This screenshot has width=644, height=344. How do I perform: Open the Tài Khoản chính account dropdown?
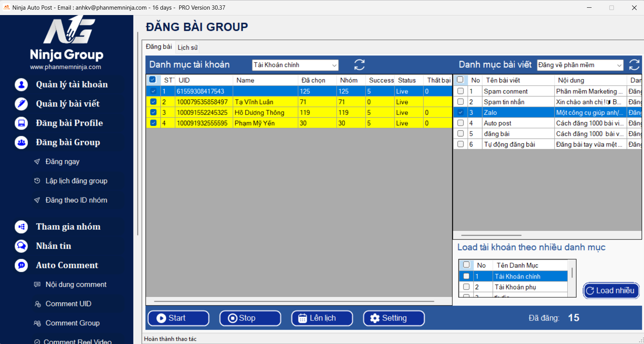(295, 65)
